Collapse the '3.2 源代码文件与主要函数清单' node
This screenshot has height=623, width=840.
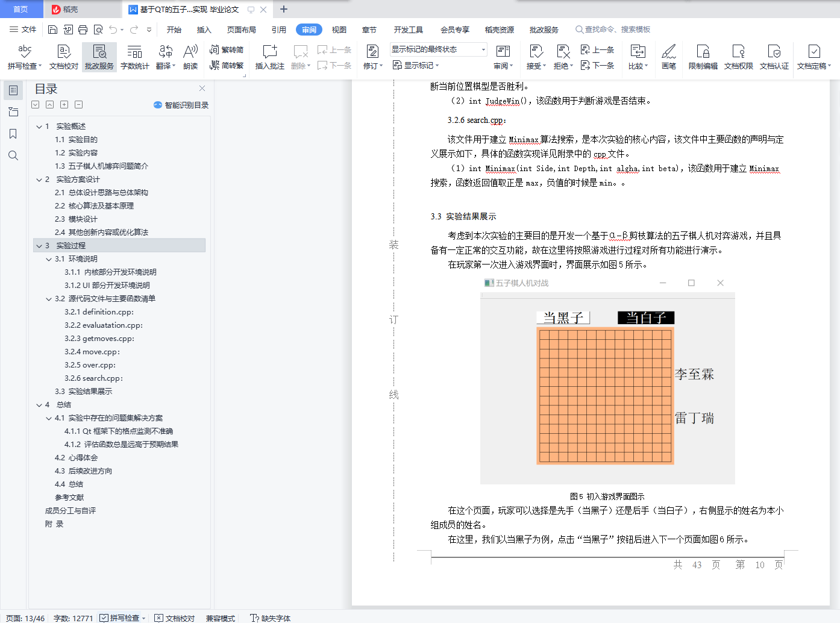click(49, 299)
